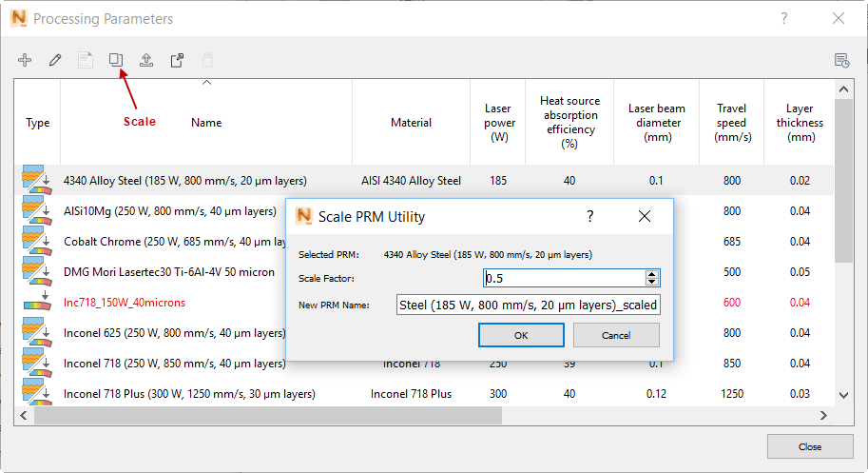Image resolution: width=868 pixels, height=473 pixels.
Task: Increase Scale Factor with up stepper arrow
Action: [x=651, y=274]
